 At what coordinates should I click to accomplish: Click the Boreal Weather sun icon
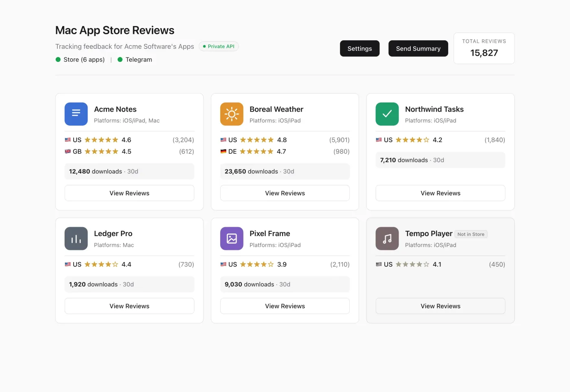point(232,114)
